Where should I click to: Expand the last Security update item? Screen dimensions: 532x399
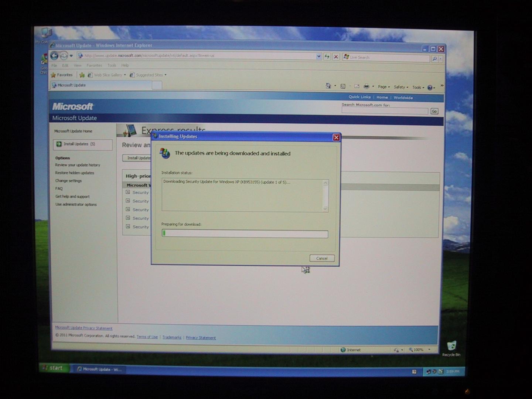tap(128, 226)
